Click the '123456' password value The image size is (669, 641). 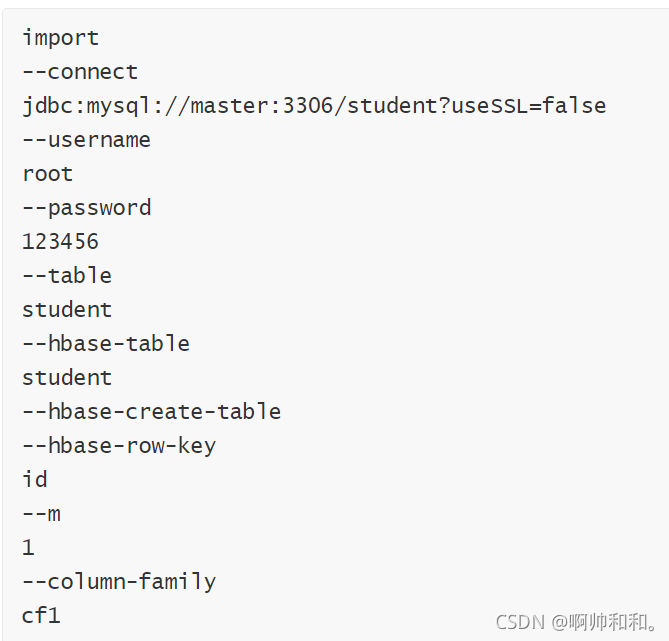[61, 242]
